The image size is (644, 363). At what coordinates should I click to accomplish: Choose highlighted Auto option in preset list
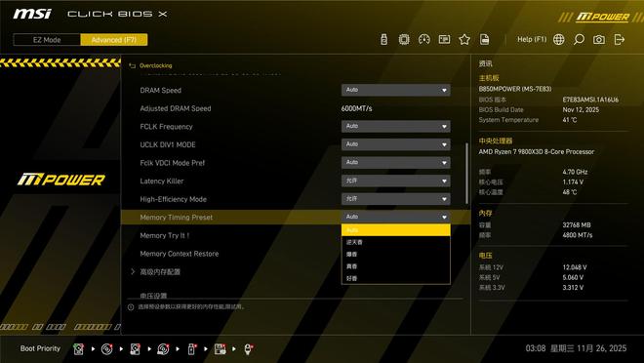tap(395, 230)
